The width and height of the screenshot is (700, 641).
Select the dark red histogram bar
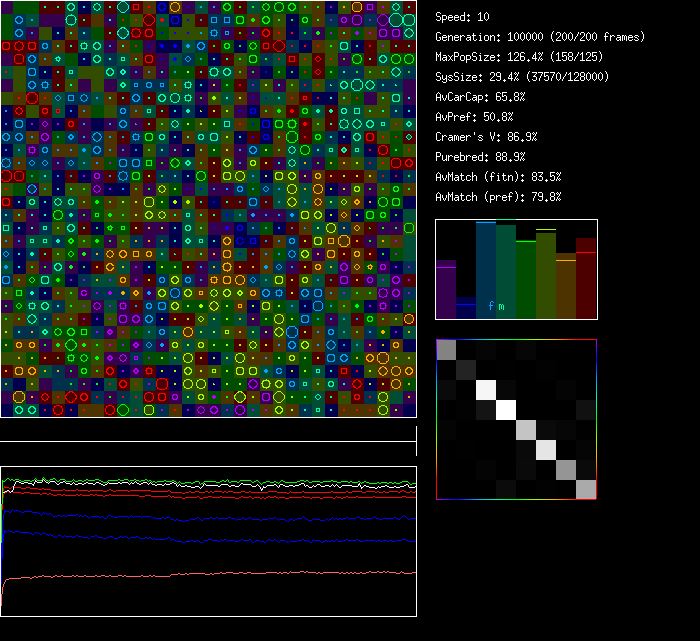click(x=586, y=280)
